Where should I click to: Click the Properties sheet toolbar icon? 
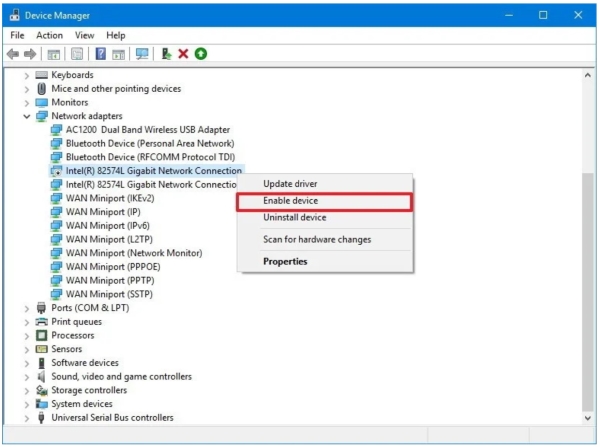pos(77,54)
